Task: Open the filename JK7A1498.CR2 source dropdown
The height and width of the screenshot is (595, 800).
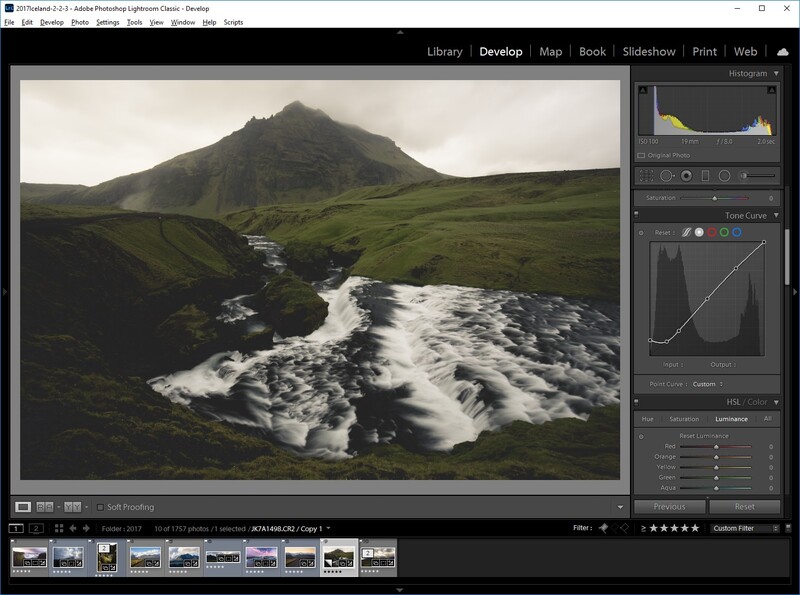Action: [x=328, y=529]
